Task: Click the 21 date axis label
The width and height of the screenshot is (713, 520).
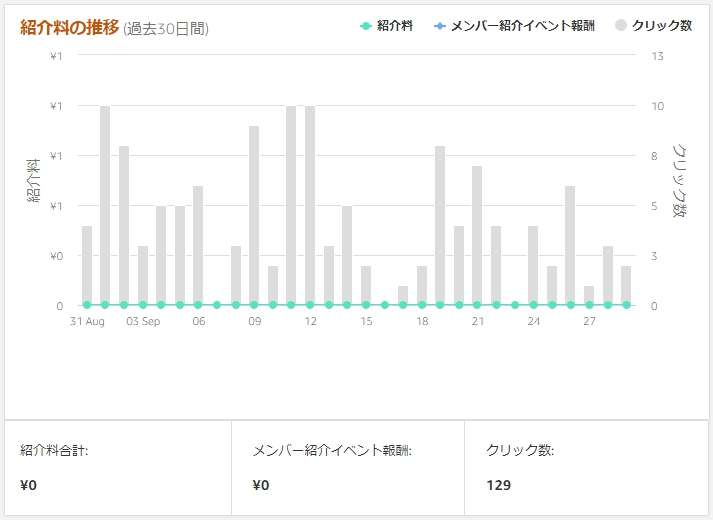Action: 477,321
